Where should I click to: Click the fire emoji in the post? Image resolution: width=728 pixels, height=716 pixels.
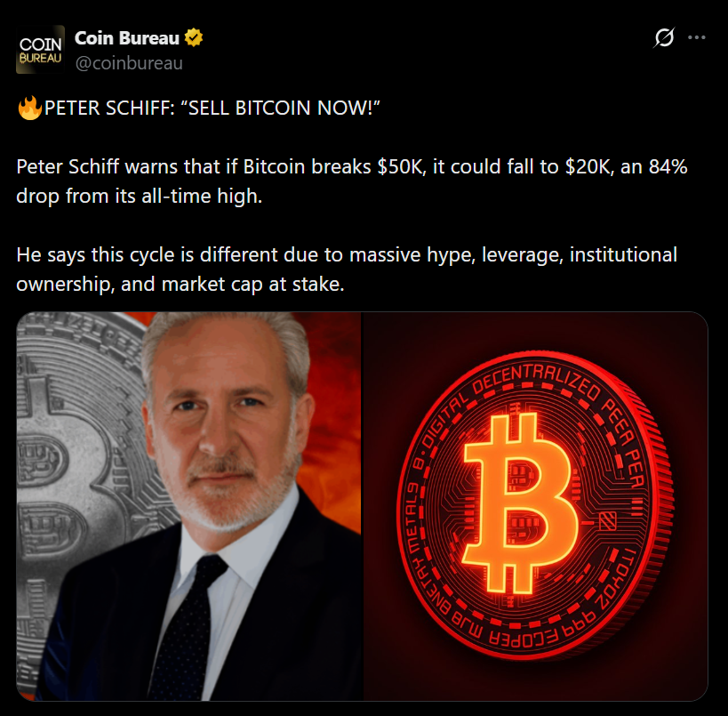pos(29,108)
